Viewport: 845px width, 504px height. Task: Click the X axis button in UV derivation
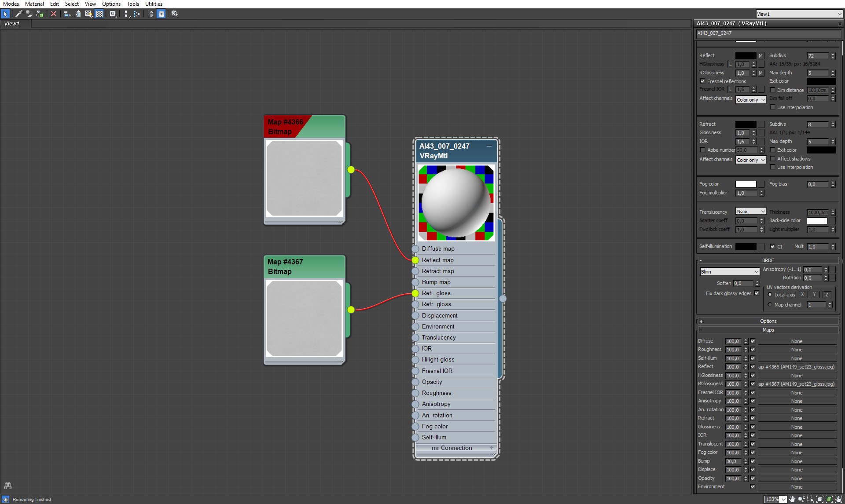point(802,295)
